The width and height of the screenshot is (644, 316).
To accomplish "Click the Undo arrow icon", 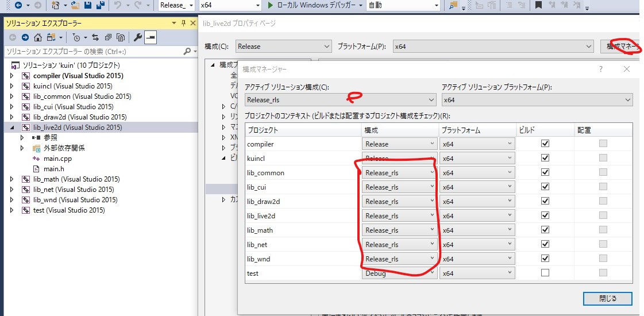I will tap(117, 5).
